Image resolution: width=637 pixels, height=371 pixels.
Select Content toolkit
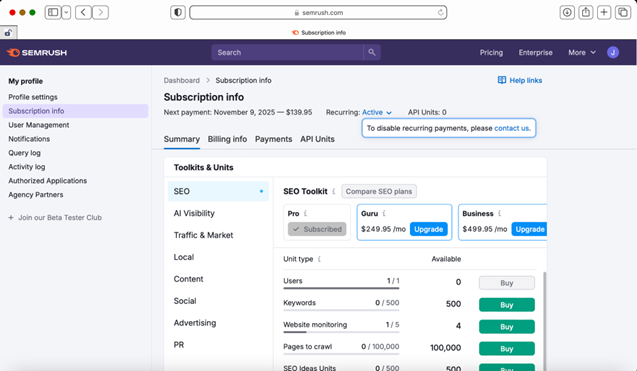coord(218,279)
